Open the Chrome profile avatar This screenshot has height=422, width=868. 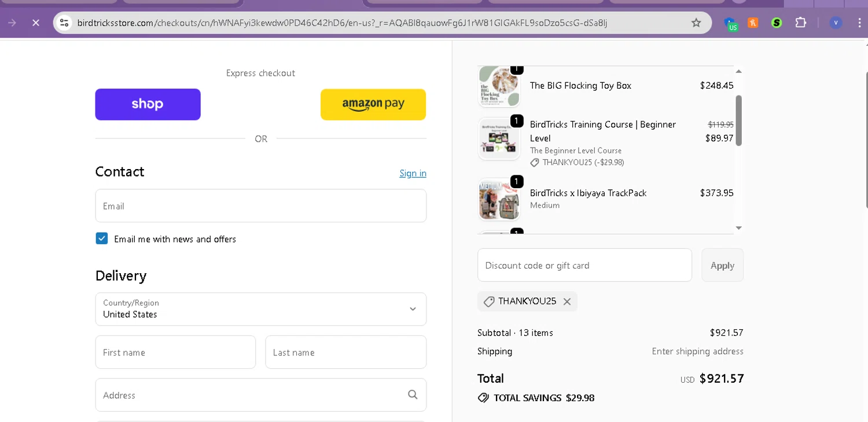836,23
